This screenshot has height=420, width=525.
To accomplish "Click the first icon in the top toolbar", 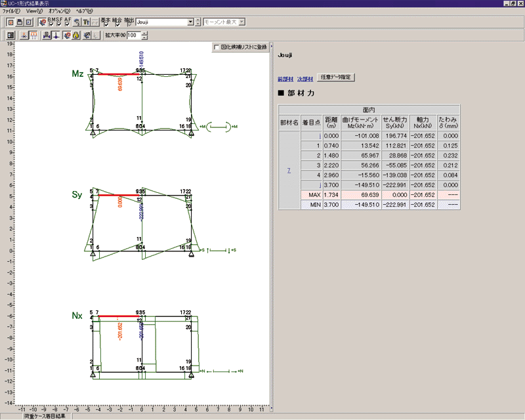I will coord(10,22).
